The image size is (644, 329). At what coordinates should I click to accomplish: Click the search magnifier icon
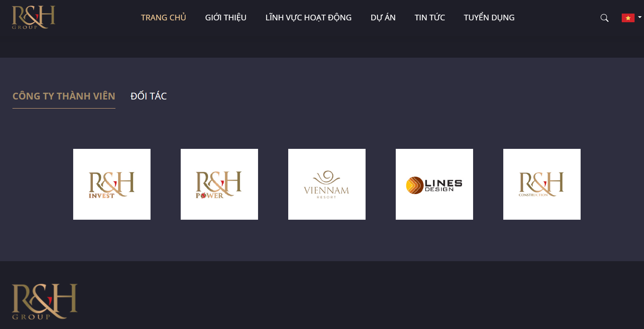[x=604, y=18]
